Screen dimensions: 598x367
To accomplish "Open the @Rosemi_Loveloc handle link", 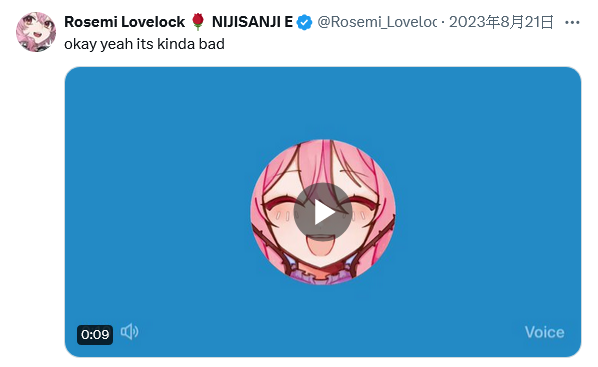I will 377,22.
